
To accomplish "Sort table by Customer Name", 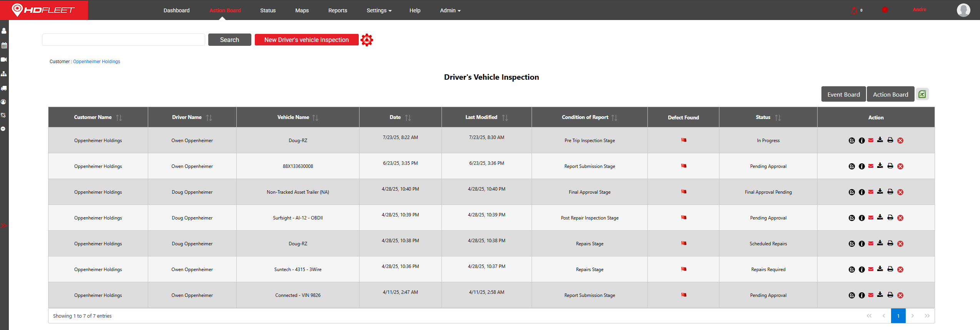I will [x=119, y=117].
